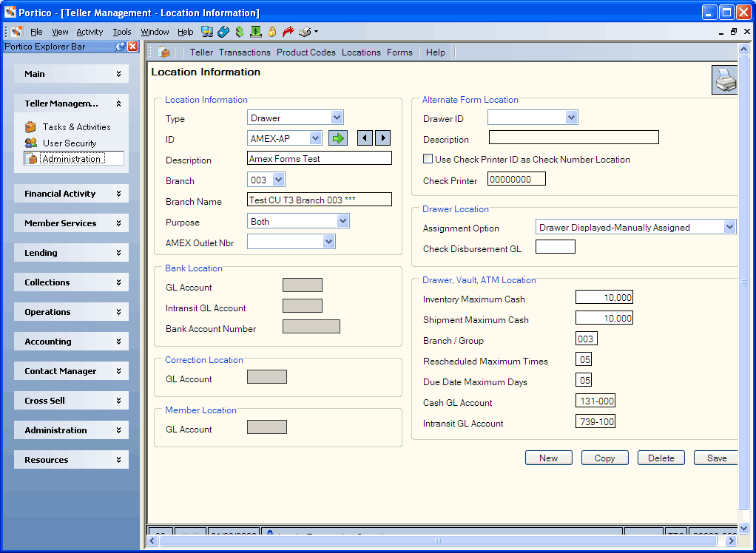Open the Teller menu in Teller Management toolbar
756x553 pixels.
point(201,52)
